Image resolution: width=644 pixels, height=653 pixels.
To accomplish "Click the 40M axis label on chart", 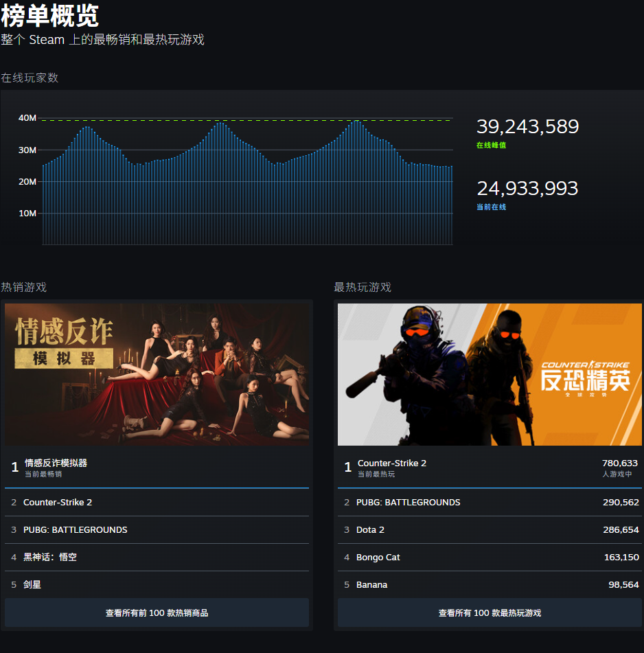I will [27, 118].
